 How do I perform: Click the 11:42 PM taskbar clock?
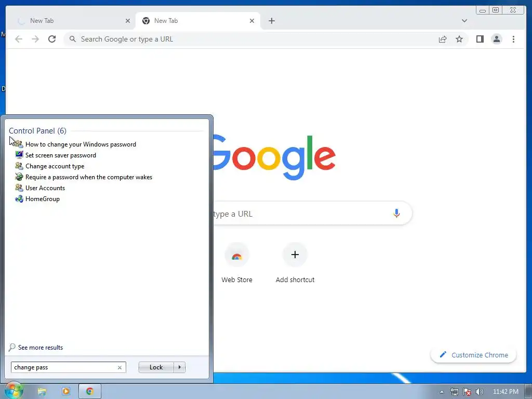click(506, 392)
